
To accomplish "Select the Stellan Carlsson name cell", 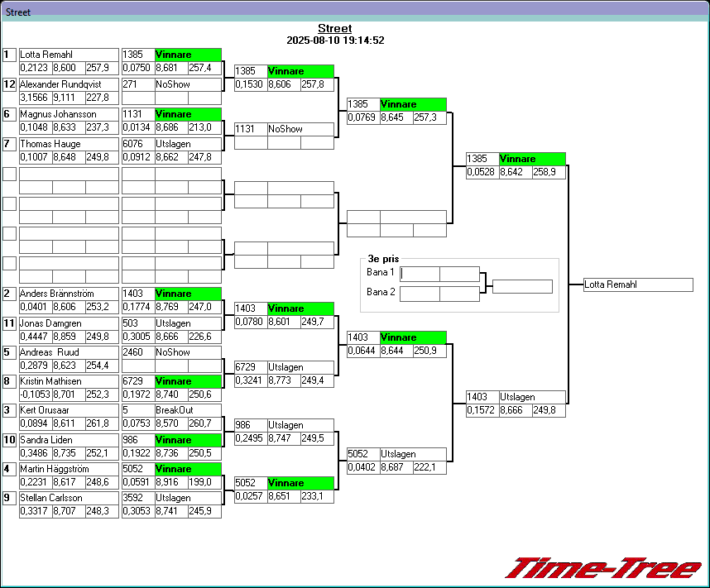I will (x=69, y=498).
